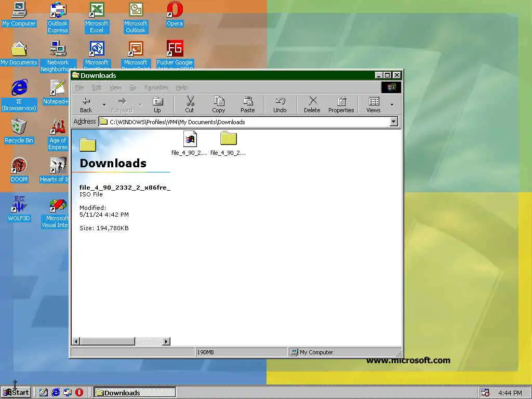The width and height of the screenshot is (532, 399).
Task: Click the Back toolbar button
Action: click(86, 104)
